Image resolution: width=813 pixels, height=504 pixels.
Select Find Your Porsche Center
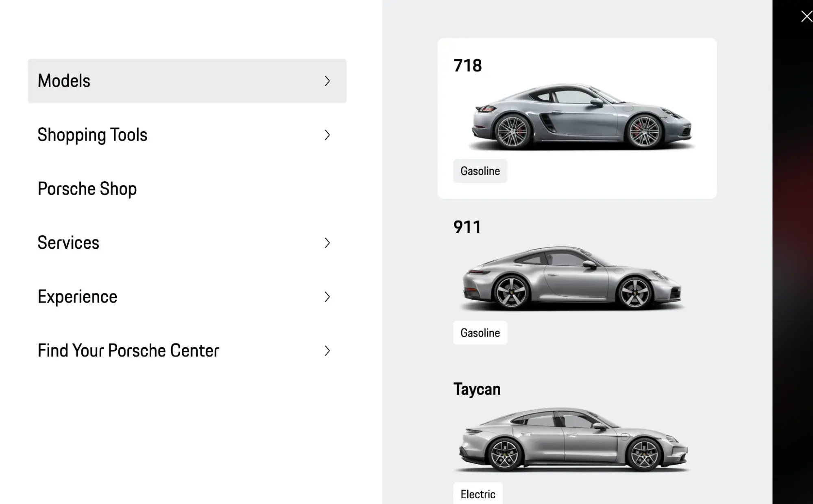129,350
